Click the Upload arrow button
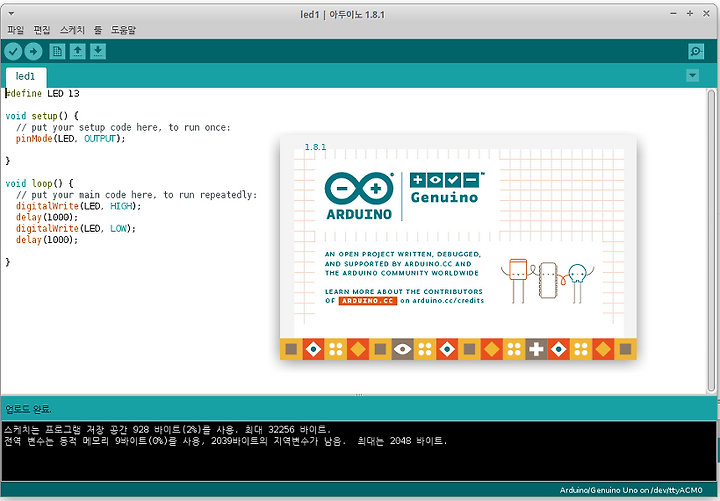The height and width of the screenshot is (501, 720). pyautogui.click(x=33, y=51)
